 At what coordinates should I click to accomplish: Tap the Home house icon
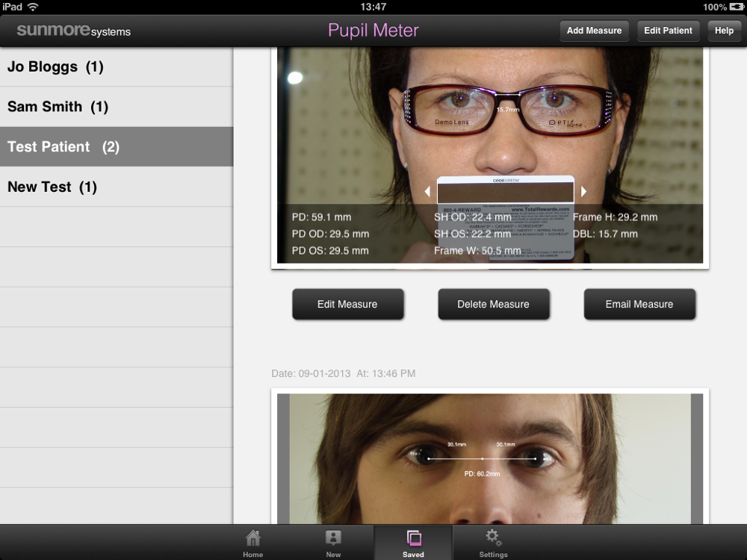tap(253, 539)
